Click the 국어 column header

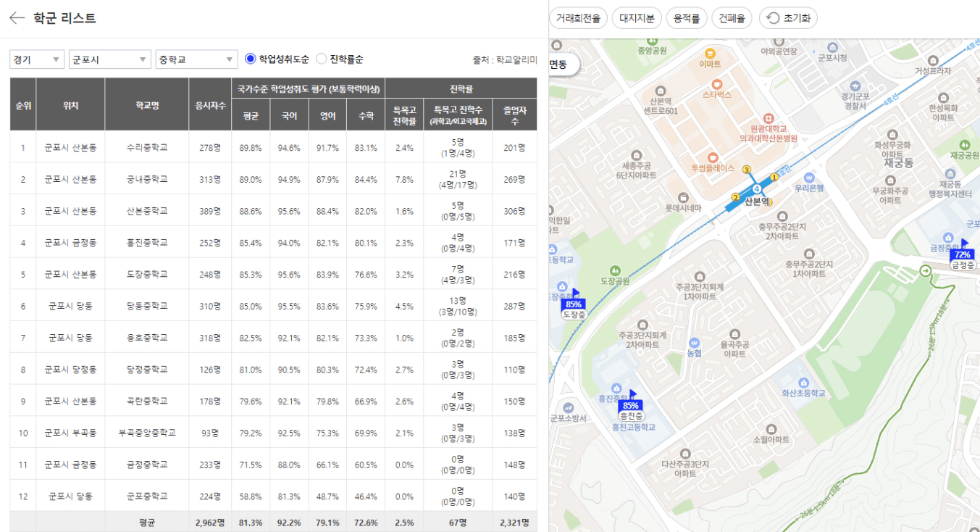pyautogui.click(x=289, y=115)
